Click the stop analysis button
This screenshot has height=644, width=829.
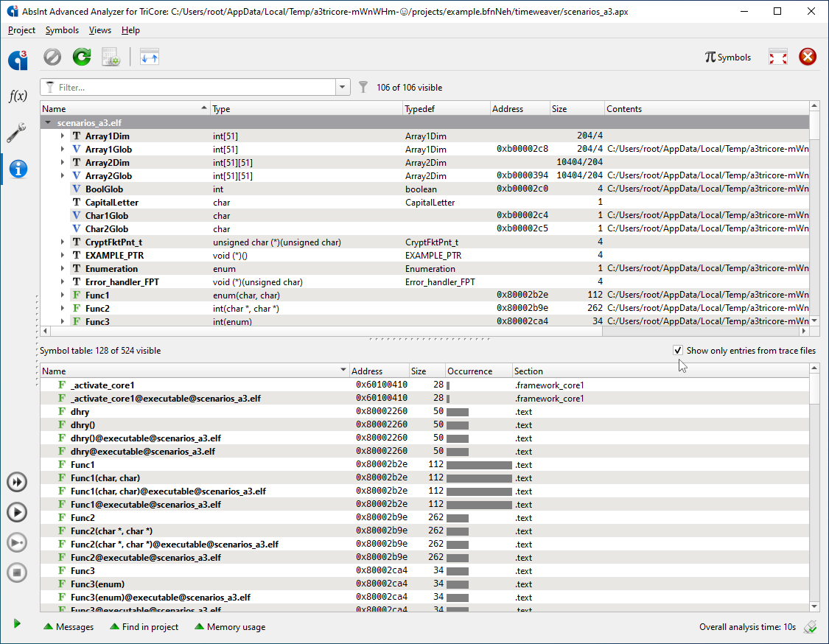(17, 573)
